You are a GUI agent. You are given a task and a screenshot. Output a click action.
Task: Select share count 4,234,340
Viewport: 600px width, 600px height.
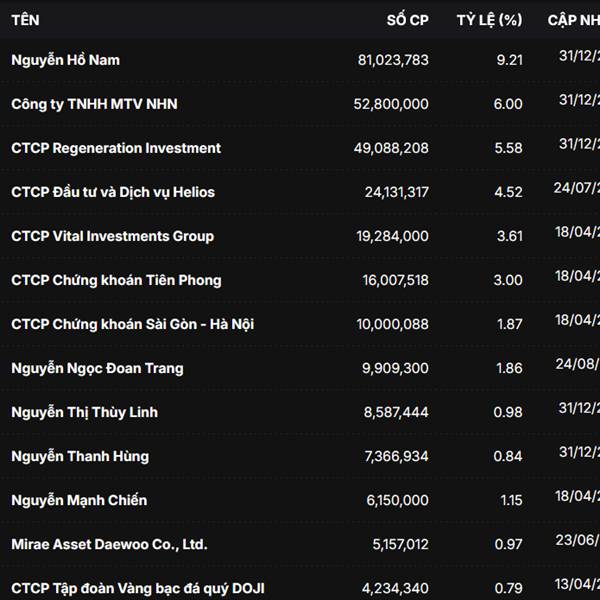(395, 588)
